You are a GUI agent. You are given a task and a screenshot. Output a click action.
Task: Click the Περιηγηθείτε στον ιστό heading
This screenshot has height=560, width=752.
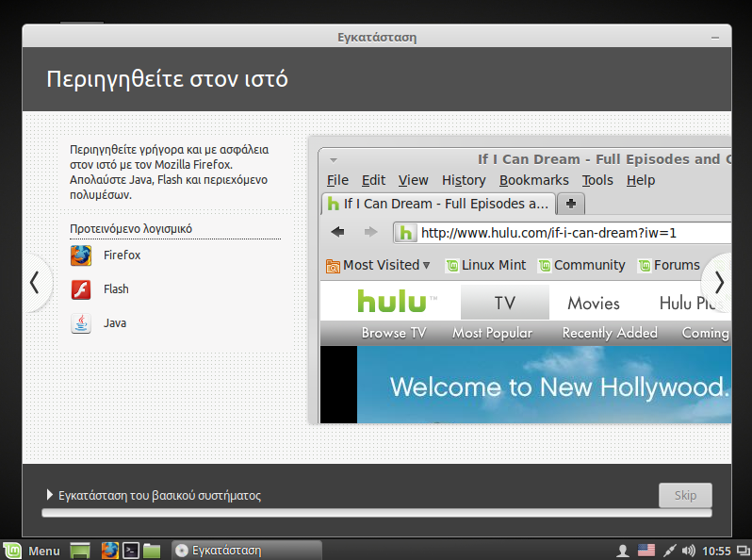[x=167, y=78]
